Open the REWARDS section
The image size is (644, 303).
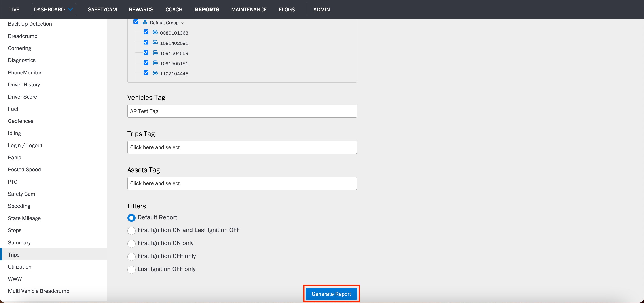141,9
